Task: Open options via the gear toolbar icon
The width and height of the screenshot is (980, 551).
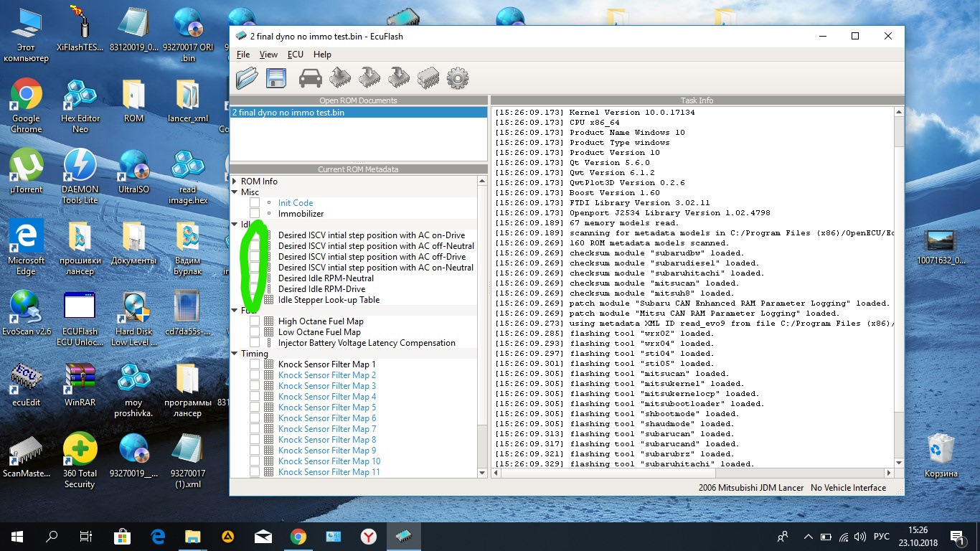Action: click(458, 77)
